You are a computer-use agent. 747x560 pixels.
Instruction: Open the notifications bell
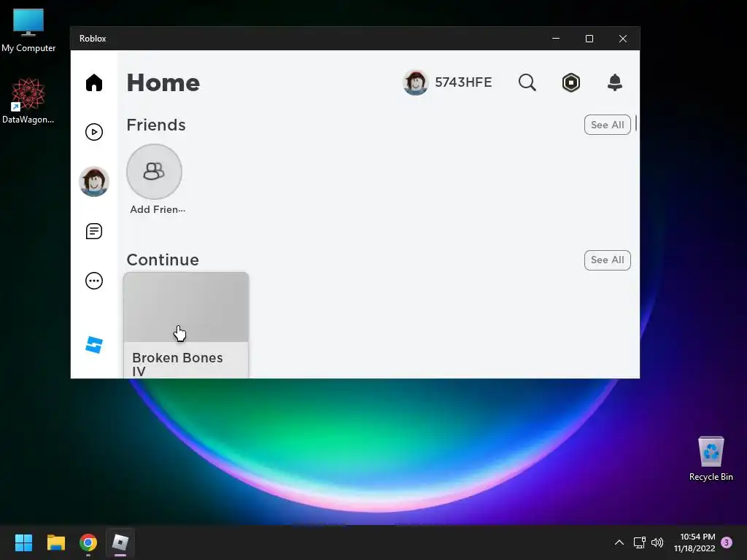pos(614,82)
